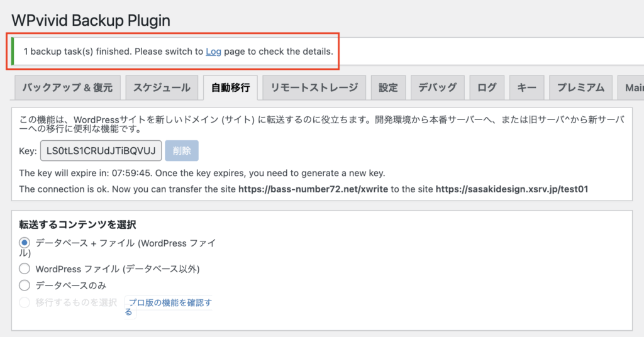Select データベースのみ radio option
The height and width of the screenshot is (337, 644).
pyautogui.click(x=25, y=285)
